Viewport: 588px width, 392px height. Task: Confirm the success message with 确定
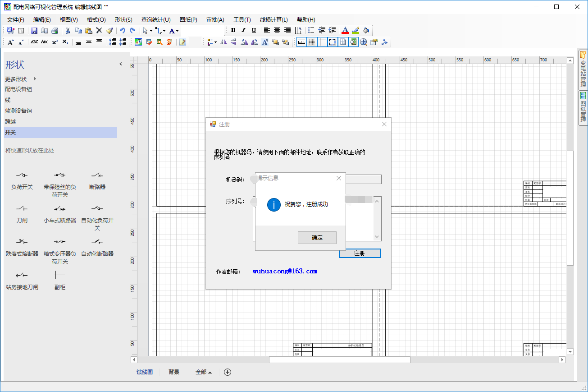point(317,238)
